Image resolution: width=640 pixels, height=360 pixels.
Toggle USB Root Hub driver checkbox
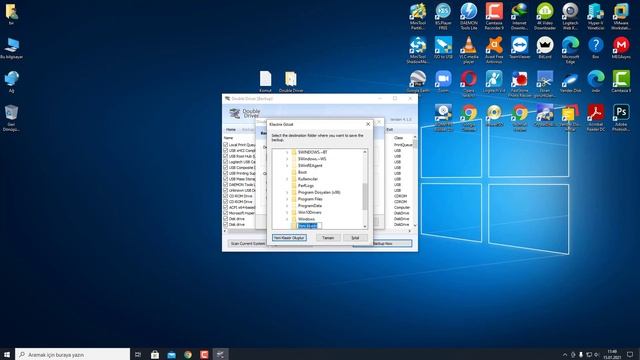tap(226, 156)
